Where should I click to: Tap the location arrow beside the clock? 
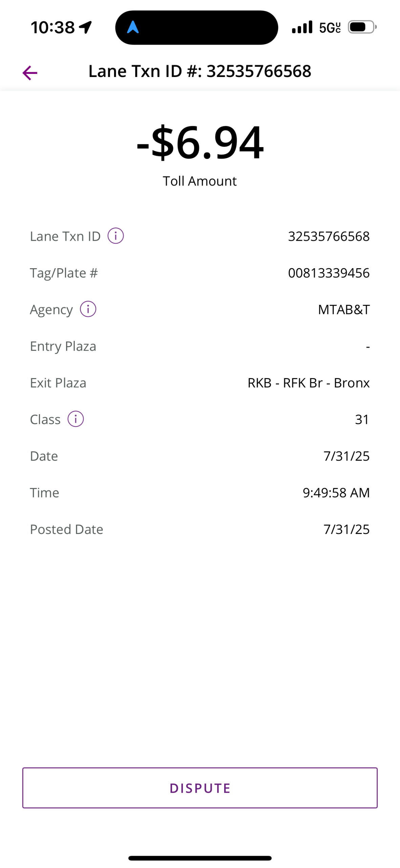pyautogui.click(x=86, y=27)
